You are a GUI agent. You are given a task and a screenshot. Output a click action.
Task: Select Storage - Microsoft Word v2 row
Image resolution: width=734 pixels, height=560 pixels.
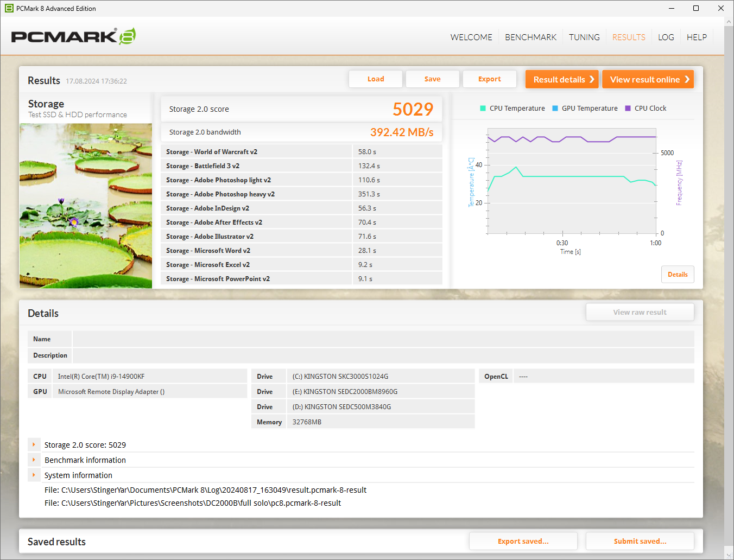(301, 251)
